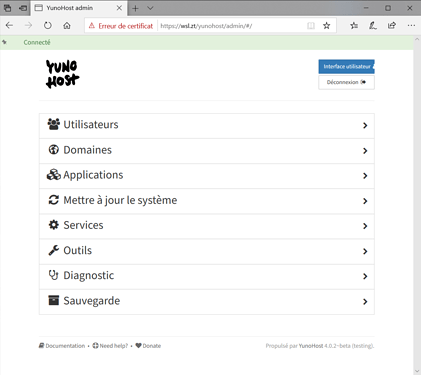421x375 pixels.
Task: Click the Sauvegarde archive box icon
Action: (53, 300)
